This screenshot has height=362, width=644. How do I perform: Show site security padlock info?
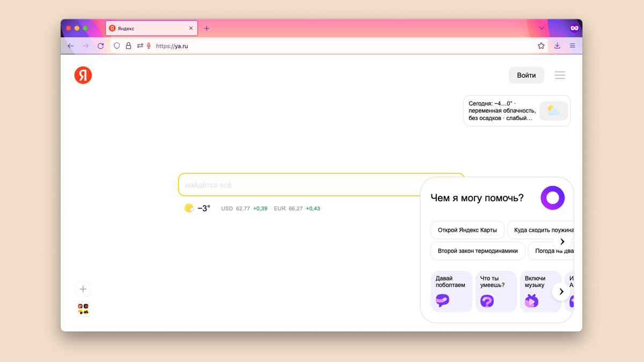tap(128, 46)
